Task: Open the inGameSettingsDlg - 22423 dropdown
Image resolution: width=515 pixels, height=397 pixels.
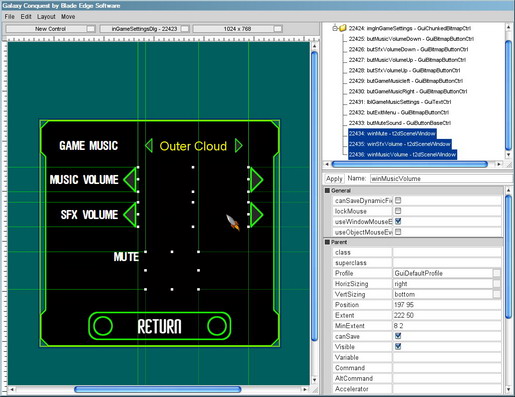Action: (144, 29)
